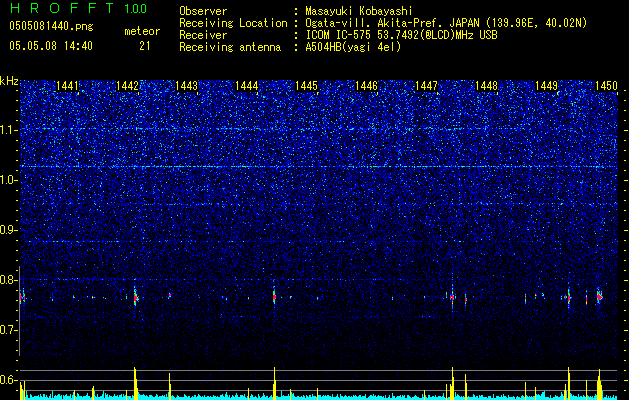Click the 'Receiving Location' label
Image resolution: width=629 pixels, height=400 pixels.
[233, 23]
